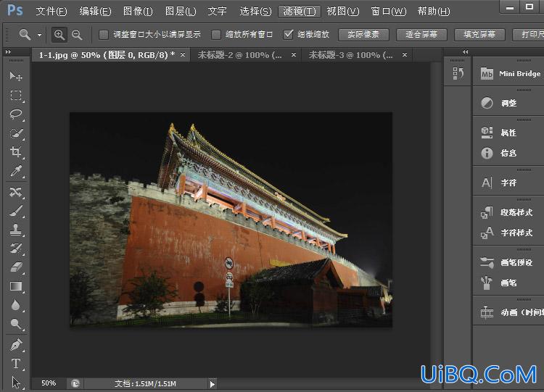Close the 未标题-2 document tab
544x392 pixels.
click(x=294, y=55)
